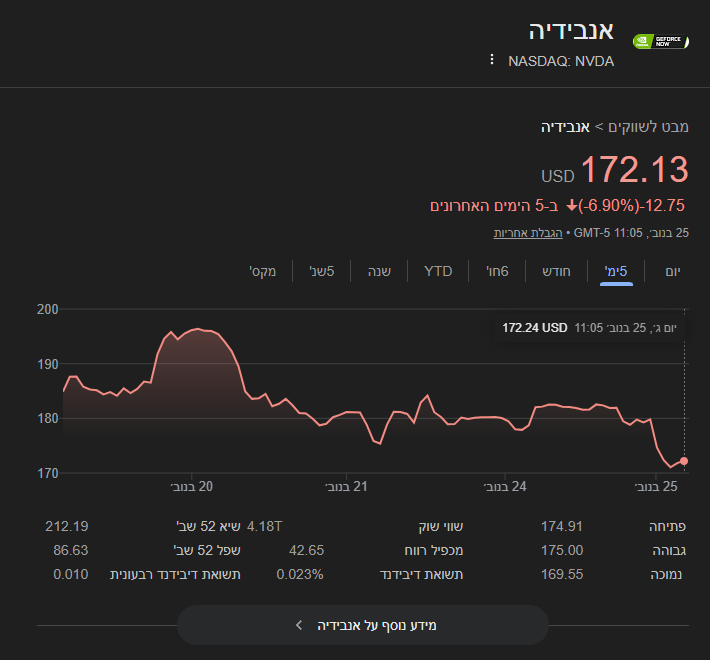Click the 21 בנוב' date label on chart axis

pyautogui.click(x=346, y=487)
